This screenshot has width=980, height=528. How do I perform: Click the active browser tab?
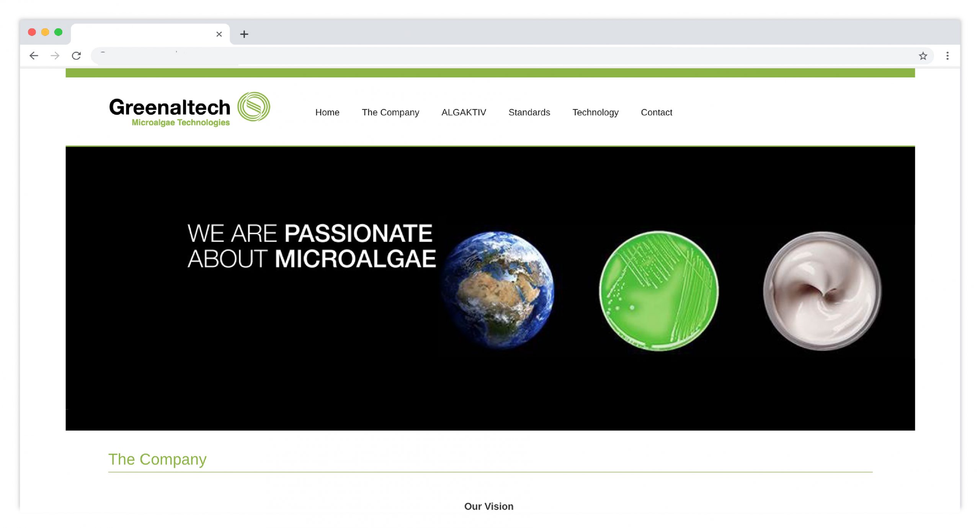(145, 34)
